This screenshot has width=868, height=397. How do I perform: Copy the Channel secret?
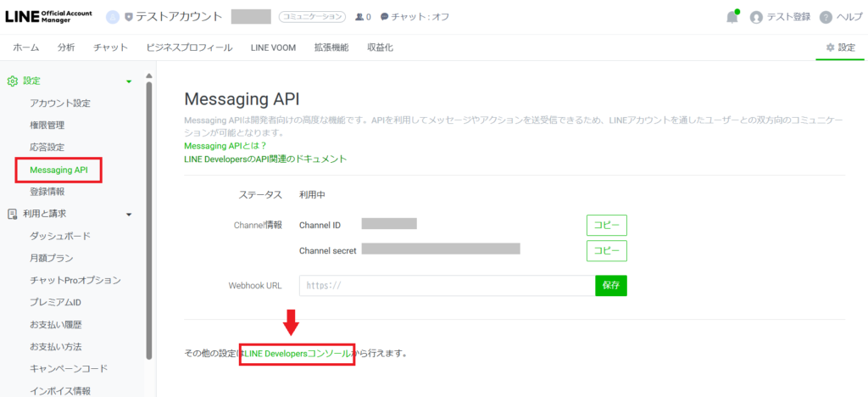coord(606,251)
